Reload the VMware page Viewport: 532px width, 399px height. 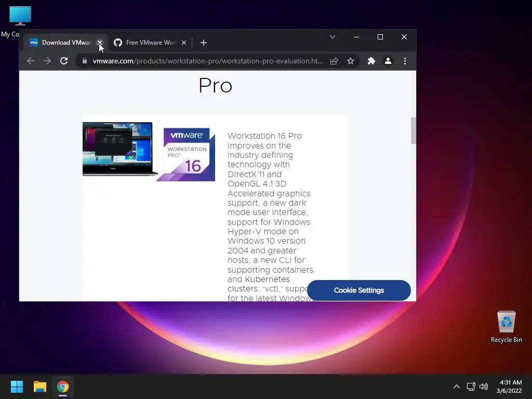pyautogui.click(x=64, y=61)
